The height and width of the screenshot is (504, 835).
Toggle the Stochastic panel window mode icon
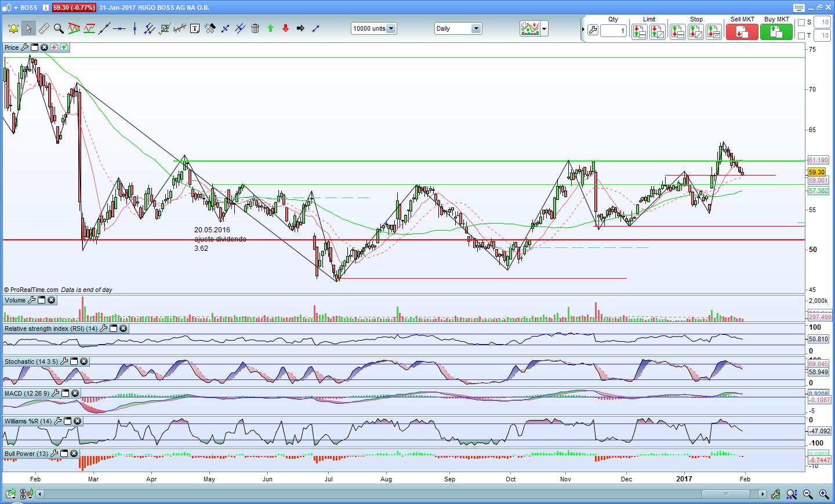click(74, 361)
